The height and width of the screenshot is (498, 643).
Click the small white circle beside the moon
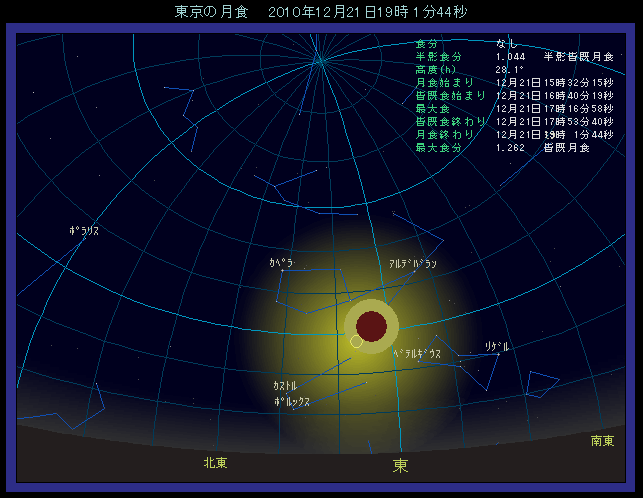tap(357, 343)
